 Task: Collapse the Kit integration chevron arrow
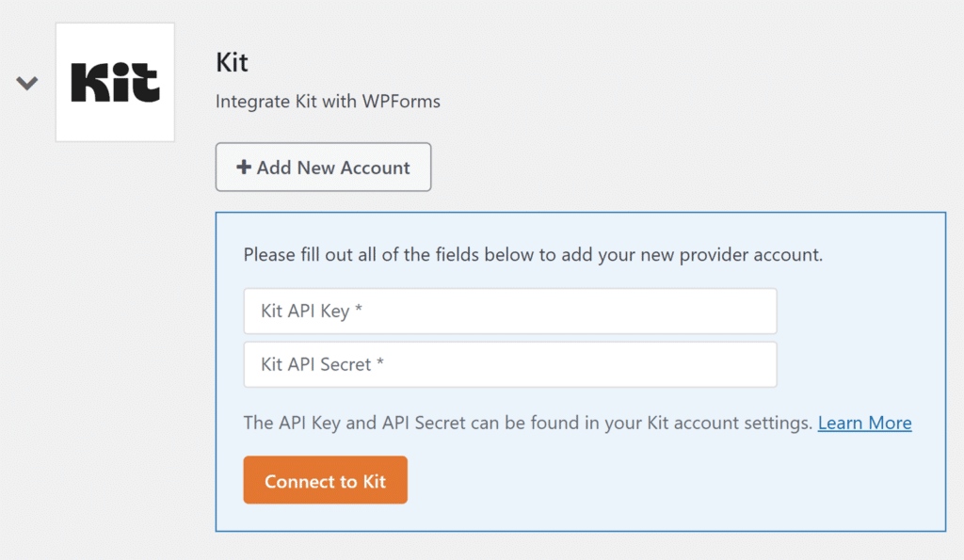pos(27,83)
